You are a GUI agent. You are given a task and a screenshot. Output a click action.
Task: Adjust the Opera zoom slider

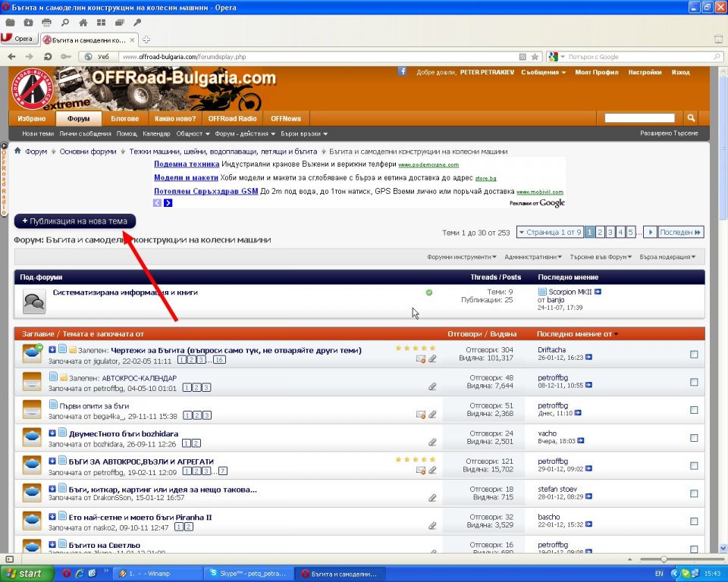[x=664, y=559]
